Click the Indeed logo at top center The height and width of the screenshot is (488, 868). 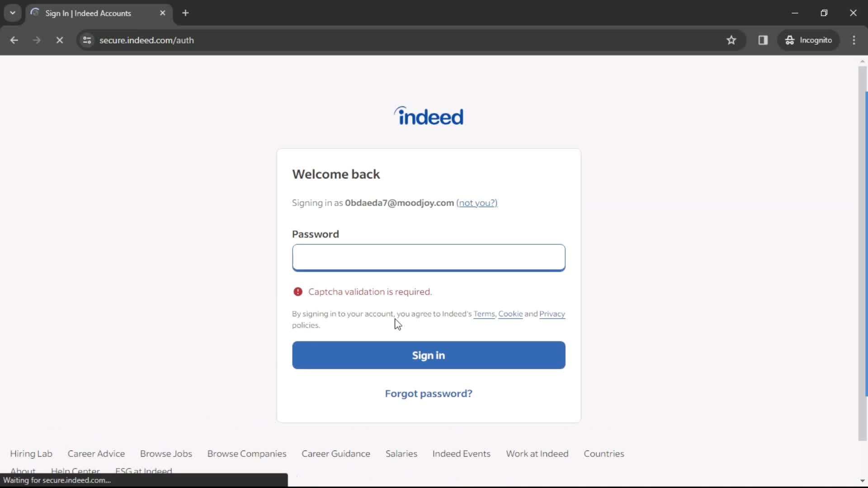pyautogui.click(x=429, y=116)
